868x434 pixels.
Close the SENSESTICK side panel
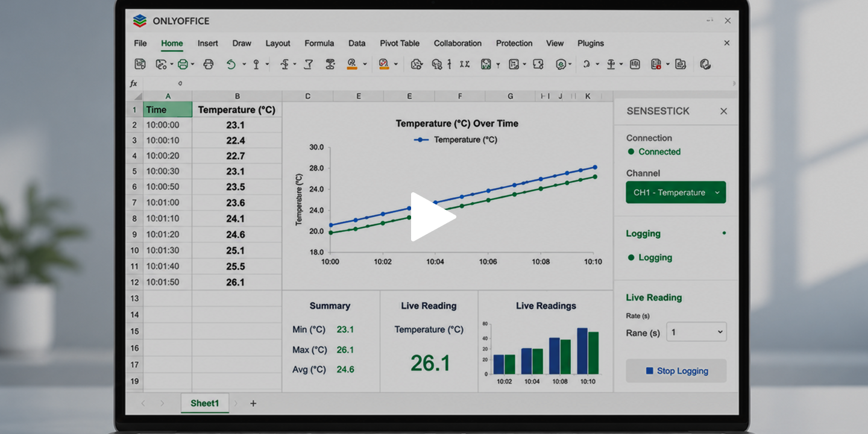pos(724,111)
